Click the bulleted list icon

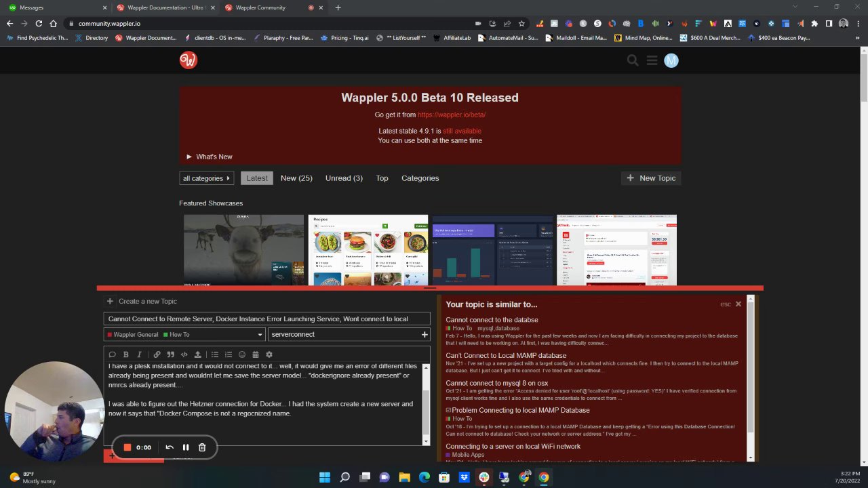[215, 354]
